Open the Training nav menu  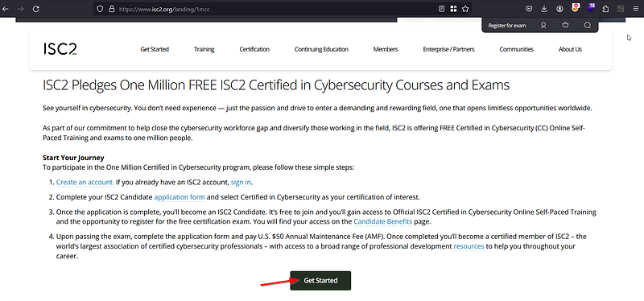pyautogui.click(x=204, y=49)
